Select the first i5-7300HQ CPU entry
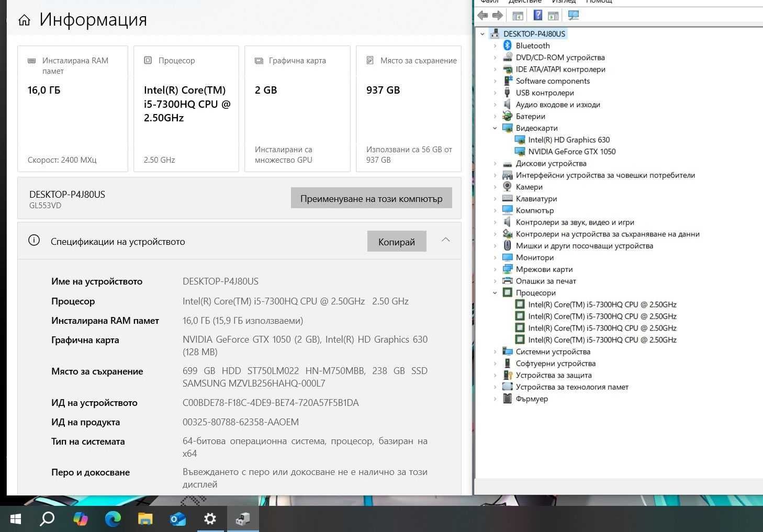This screenshot has width=763, height=532. coord(602,304)
